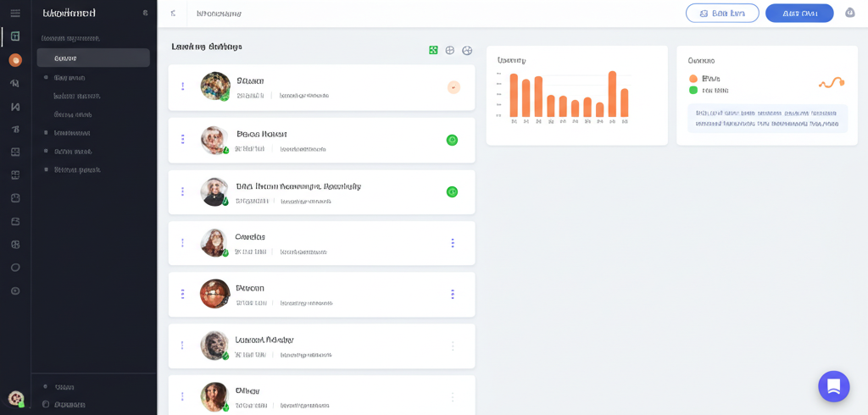The image size is (868, 415).
Task: Click the back arrow icon in the header
Action: pyautogui.click(x=173, y=14)
